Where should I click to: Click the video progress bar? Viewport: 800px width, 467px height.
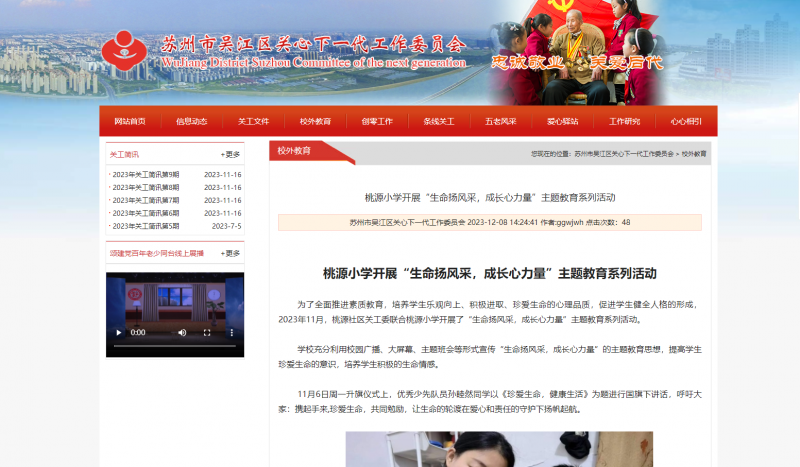[x=174, y=346]
